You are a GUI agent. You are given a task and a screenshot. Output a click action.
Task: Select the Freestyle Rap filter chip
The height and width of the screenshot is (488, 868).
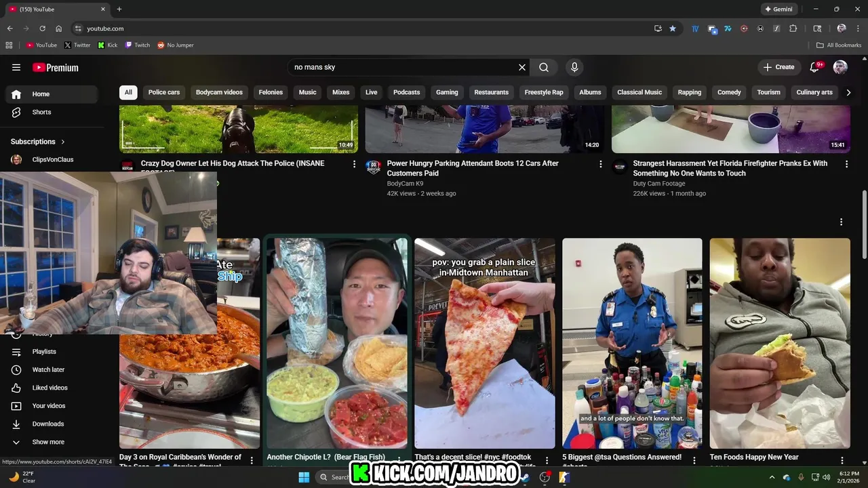[x=544, y=92]
